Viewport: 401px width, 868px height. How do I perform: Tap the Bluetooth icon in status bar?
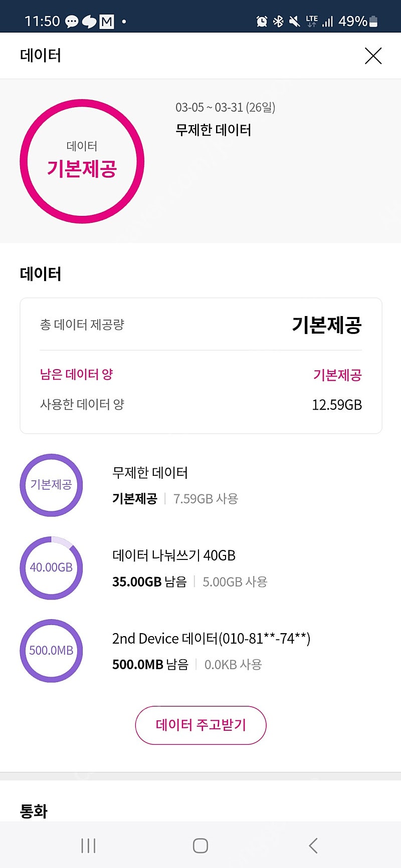tap(278, 22)
